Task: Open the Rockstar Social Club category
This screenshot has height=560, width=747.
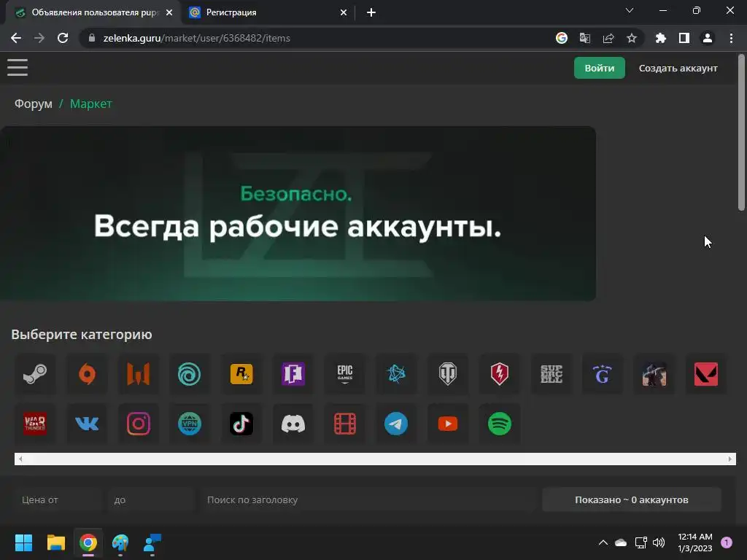Action: click(241, 374)
